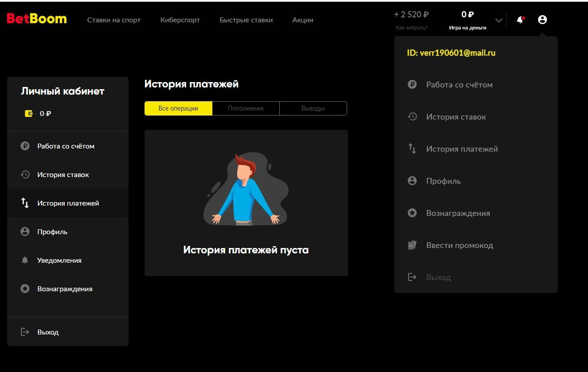This screenshot has width=588, height=372.
Task: Click the empty history illustration
Action: 246,190
